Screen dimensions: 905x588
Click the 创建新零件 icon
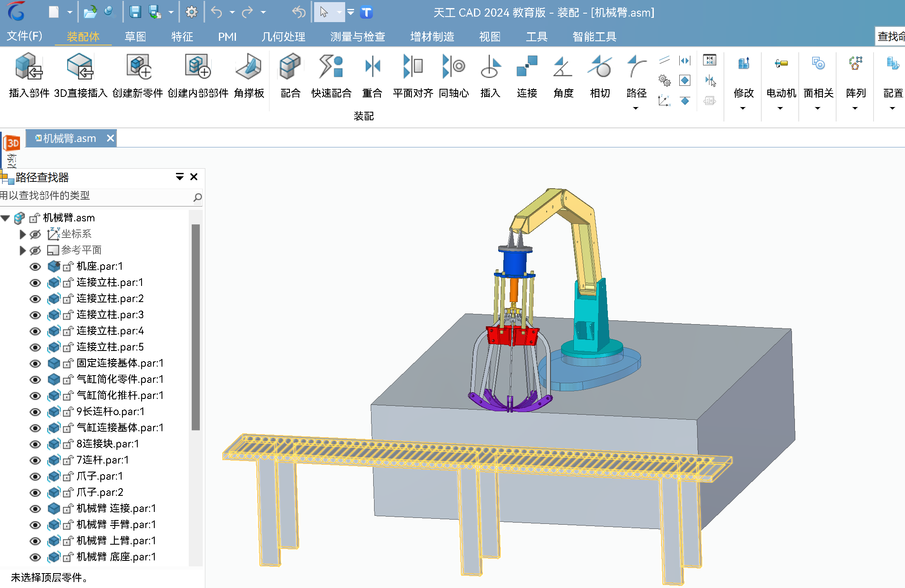click(x=138, y=67)
